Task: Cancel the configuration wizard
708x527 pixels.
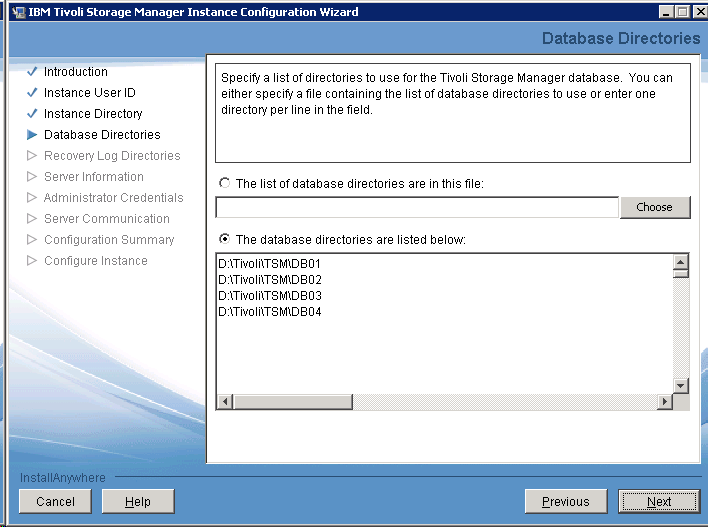Action: point(55,501)
